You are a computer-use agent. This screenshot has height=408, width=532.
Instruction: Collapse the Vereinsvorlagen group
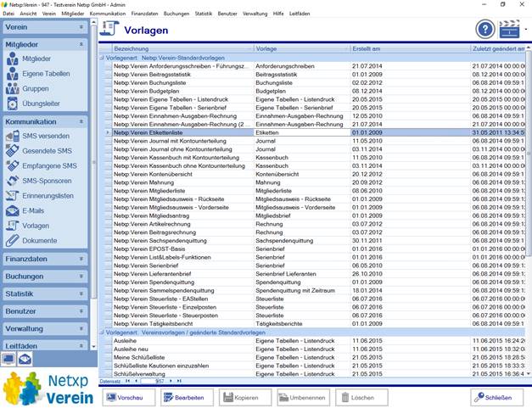point(102,333)
